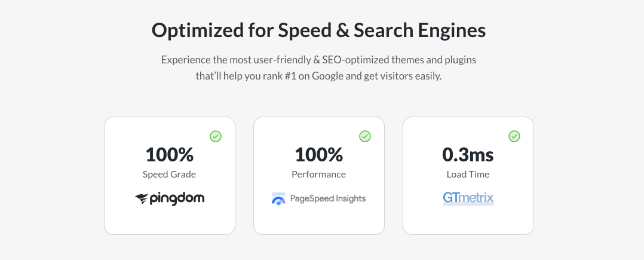The image size is (644, 260).
Task: Click the 'rank #1 on Google' subtitle line
Action: click(x=319, y=76)
